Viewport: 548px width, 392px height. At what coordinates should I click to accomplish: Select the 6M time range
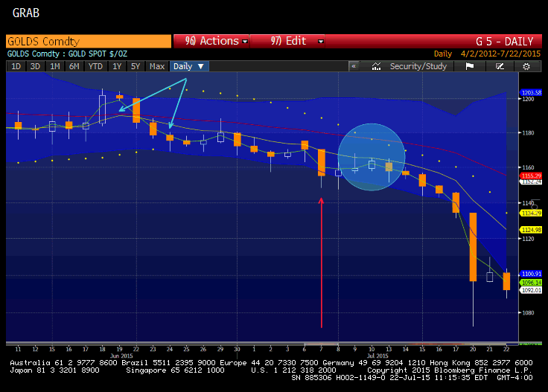74,66
